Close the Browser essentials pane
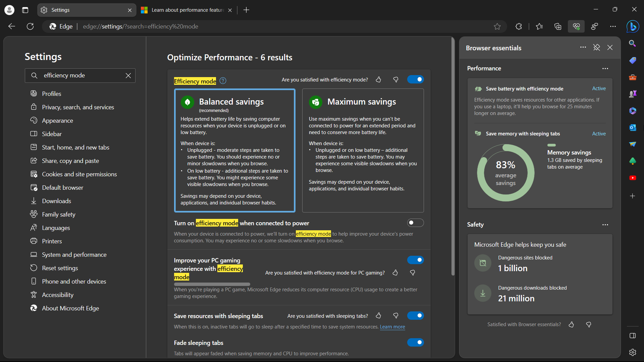The width and height of the screenshot is (644, 362). click(x=610, y=48)
